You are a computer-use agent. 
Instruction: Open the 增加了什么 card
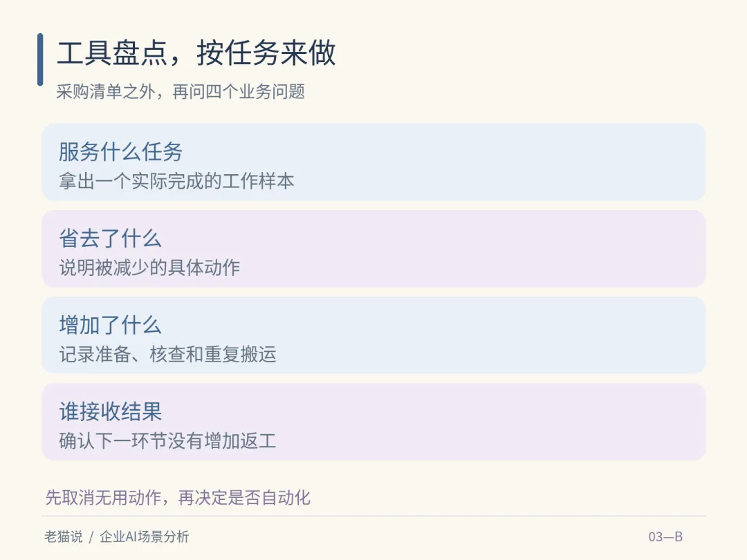373,335
